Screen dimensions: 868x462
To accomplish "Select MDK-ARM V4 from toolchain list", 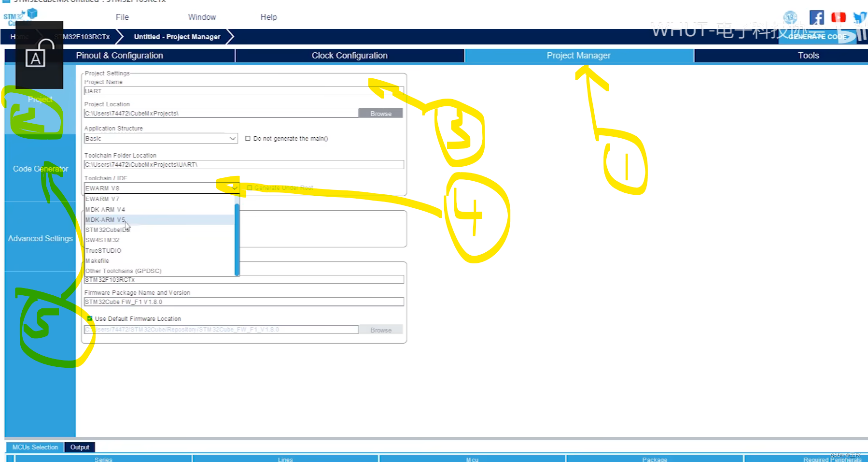I will 159,209.
